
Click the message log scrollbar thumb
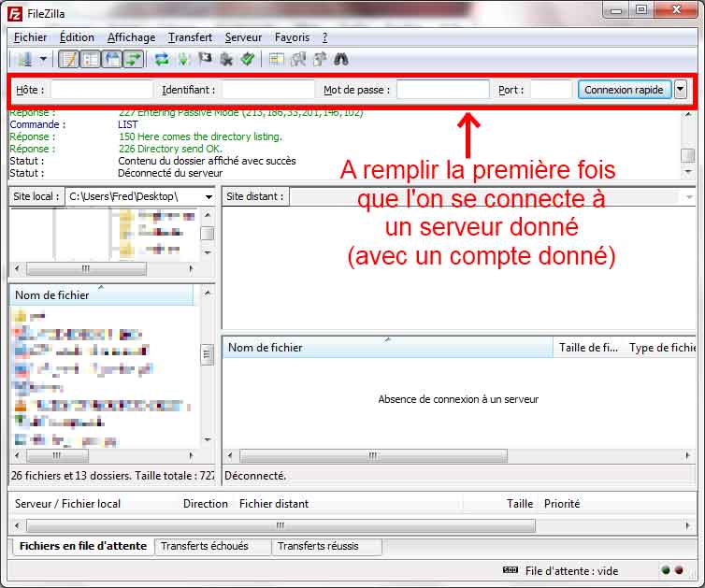(688, 155)
